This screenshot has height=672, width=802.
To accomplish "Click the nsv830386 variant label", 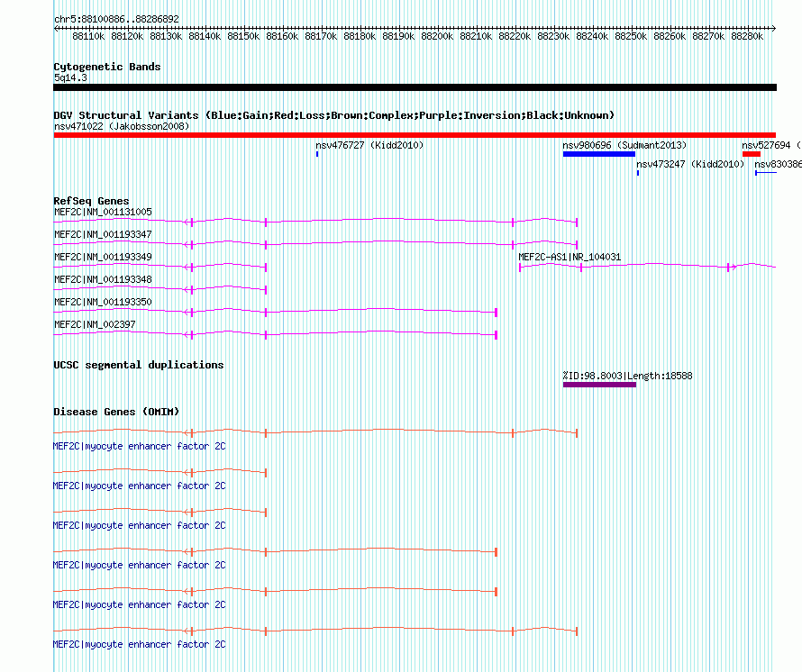I will pos(778,164).
